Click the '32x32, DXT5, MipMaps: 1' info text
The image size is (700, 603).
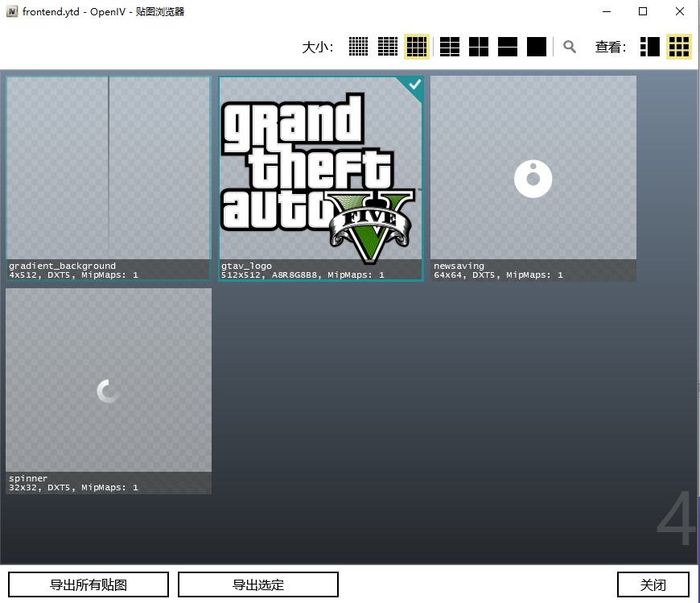(74, 488)
